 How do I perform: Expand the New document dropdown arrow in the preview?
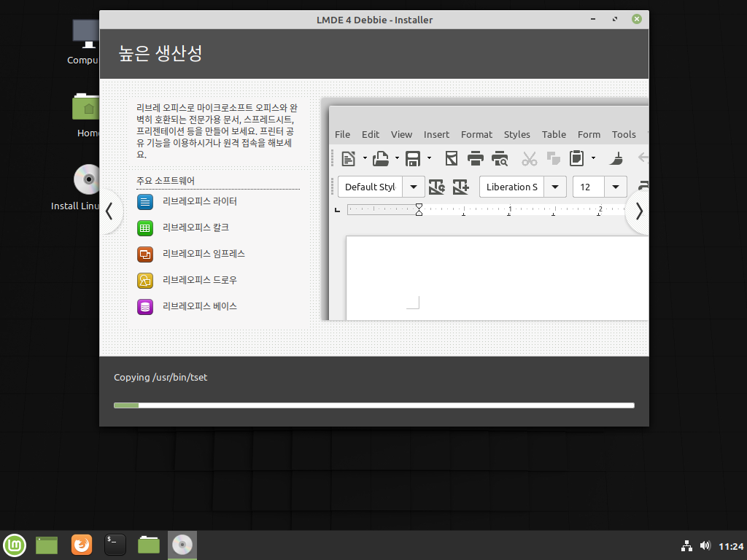click(365, 158)
